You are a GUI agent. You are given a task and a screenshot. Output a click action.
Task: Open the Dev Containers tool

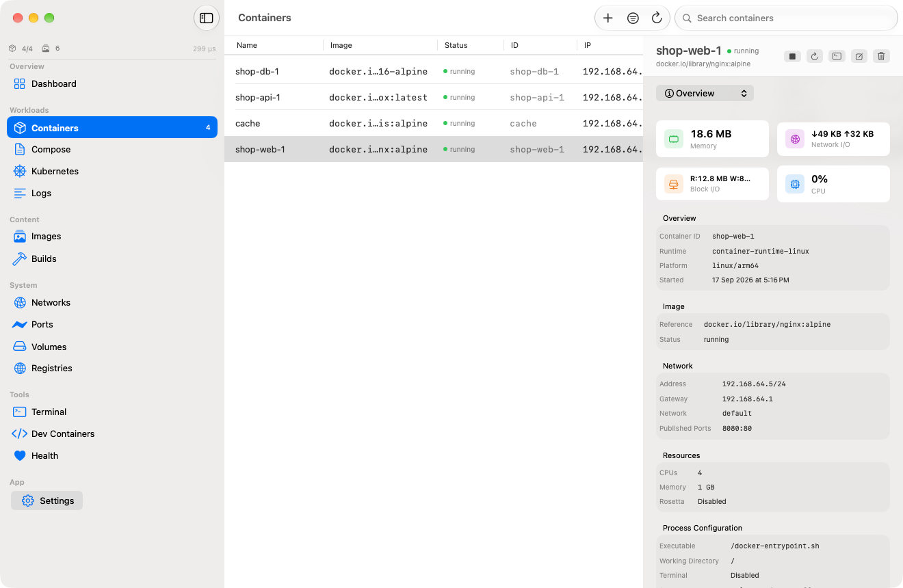tap(112, 433)
